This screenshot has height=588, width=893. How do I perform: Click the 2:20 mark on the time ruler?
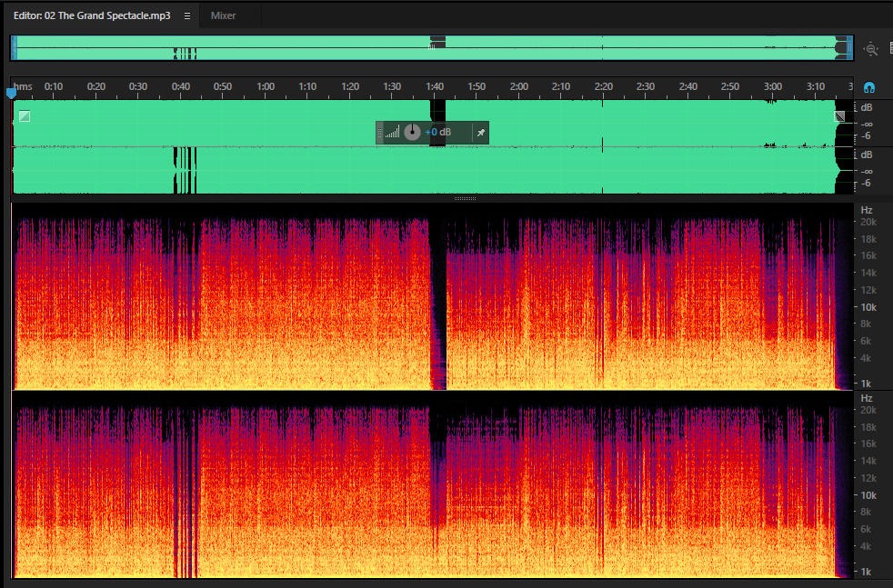pos(604,86)
